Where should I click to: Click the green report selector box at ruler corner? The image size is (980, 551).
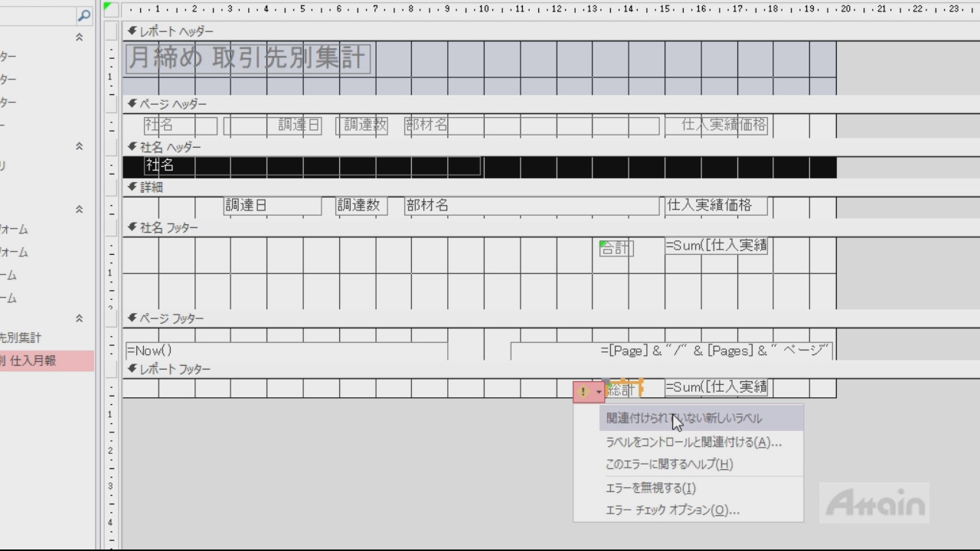pos(110,8)
